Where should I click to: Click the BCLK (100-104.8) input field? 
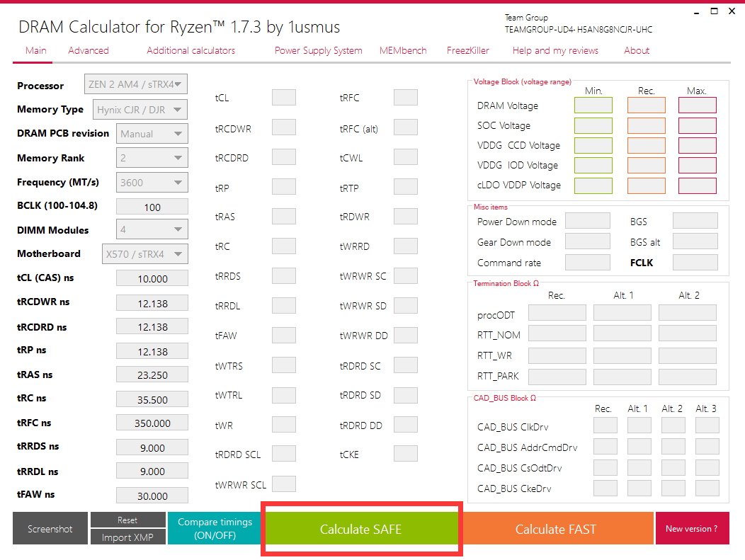click(x=152, y=207)
